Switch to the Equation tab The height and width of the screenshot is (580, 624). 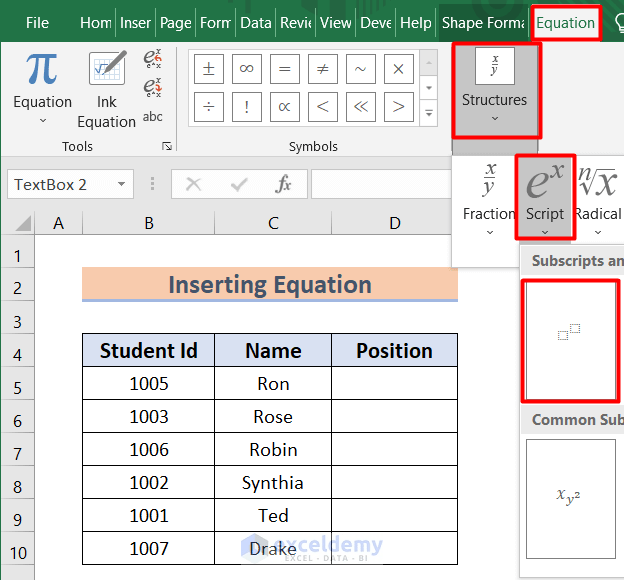(566, 23)
